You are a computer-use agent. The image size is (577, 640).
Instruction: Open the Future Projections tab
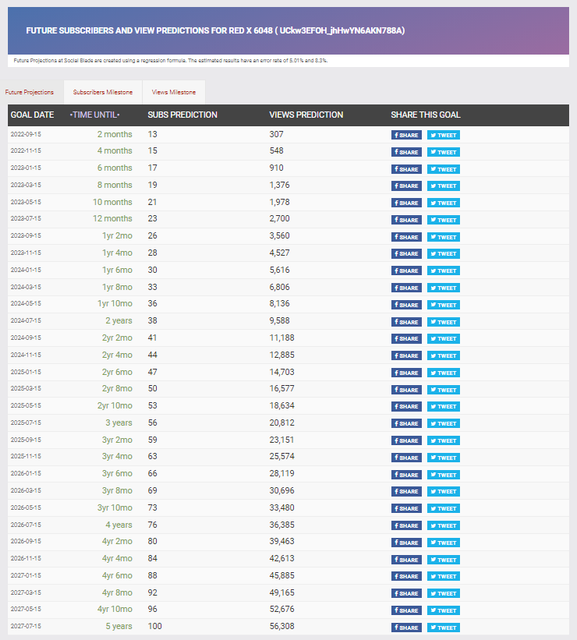tap(29, 92)
